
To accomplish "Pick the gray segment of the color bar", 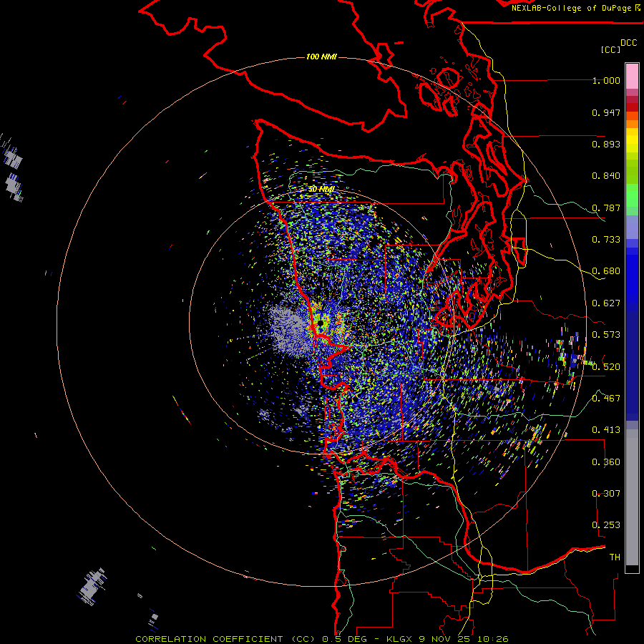I will coord(632,497).
